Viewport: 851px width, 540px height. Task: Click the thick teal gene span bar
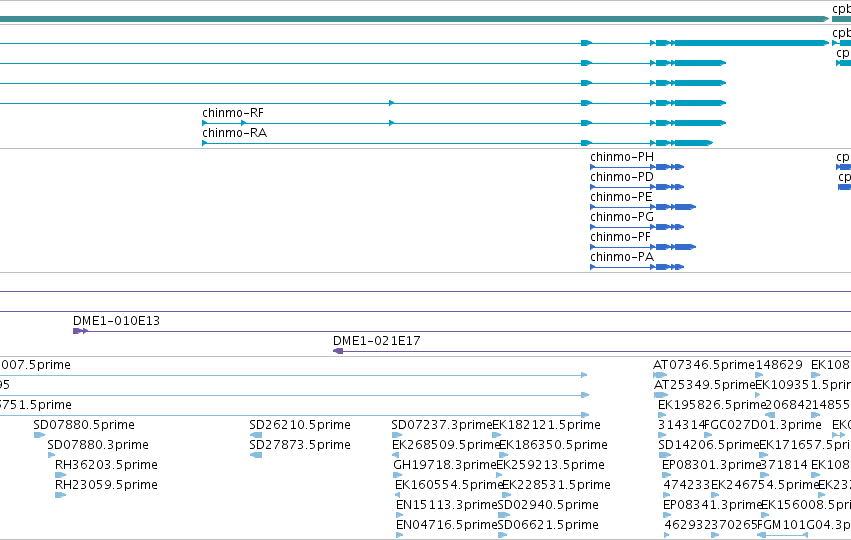click(415, 19)
